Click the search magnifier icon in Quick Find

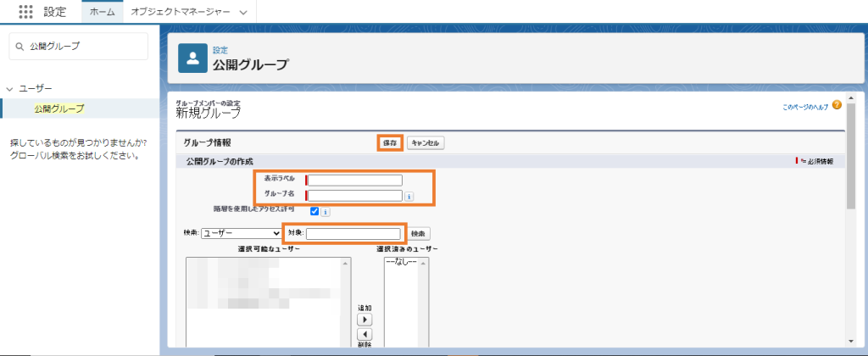[19, 47]
